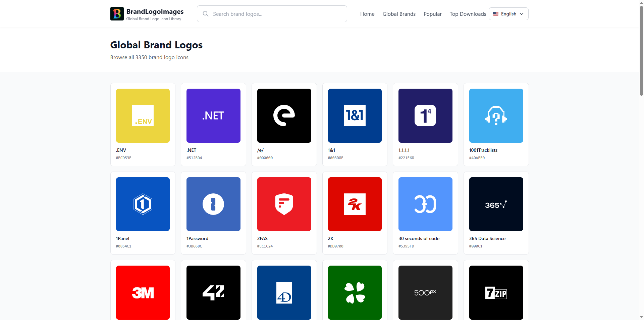
Task: Open the 1001Tracklists headphone logo
Action: click(496, 116)
